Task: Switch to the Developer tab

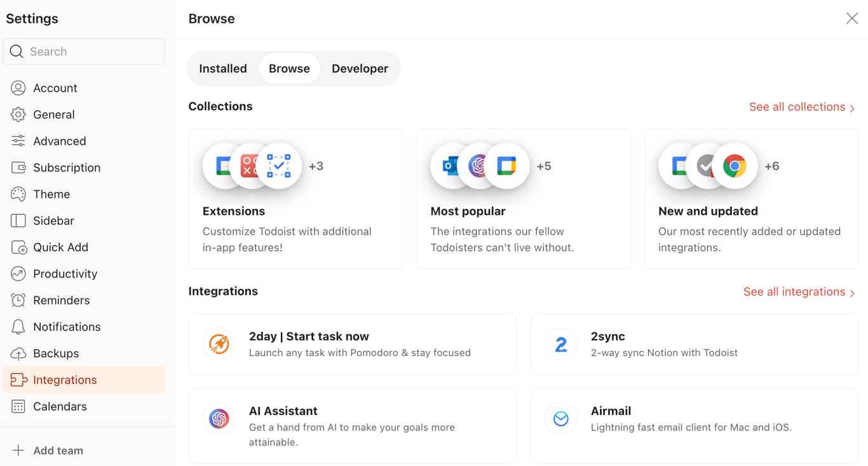Action: (360, 69)
